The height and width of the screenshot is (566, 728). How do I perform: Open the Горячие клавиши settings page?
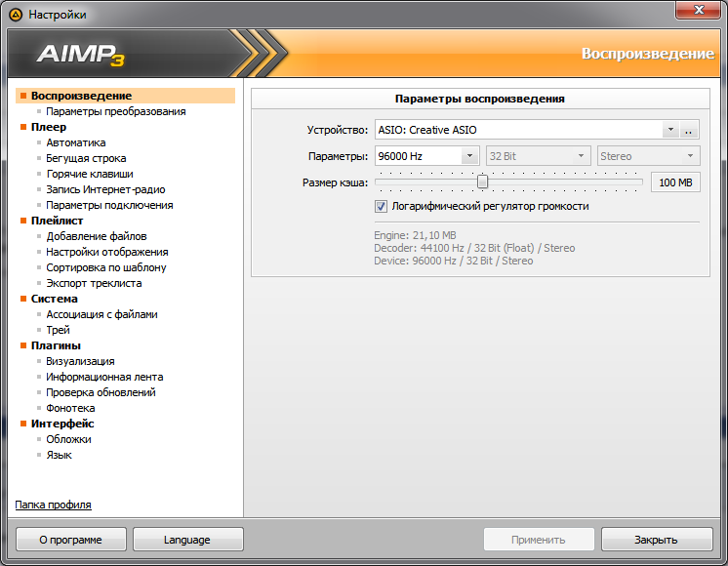pyautogui.click(x=90, y=174)
